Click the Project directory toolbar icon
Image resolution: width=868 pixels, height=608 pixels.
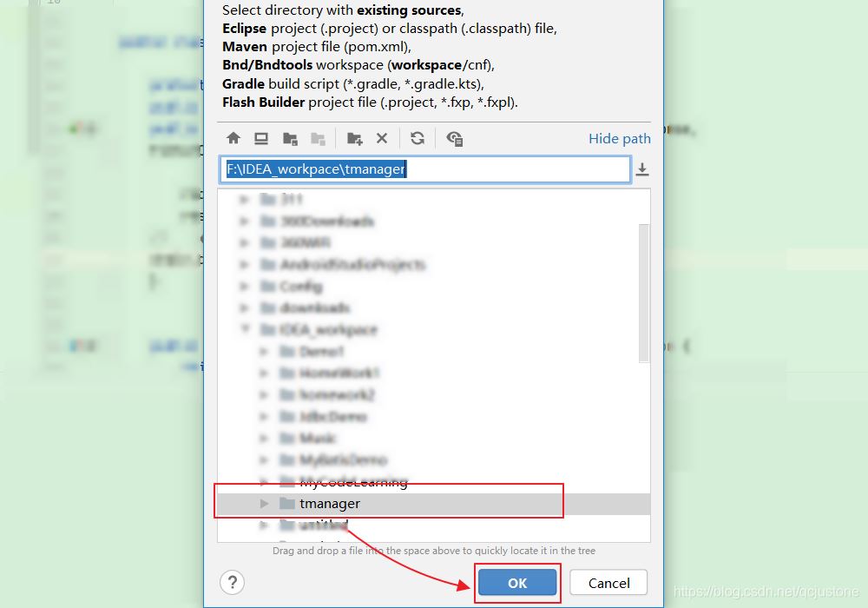290,138
